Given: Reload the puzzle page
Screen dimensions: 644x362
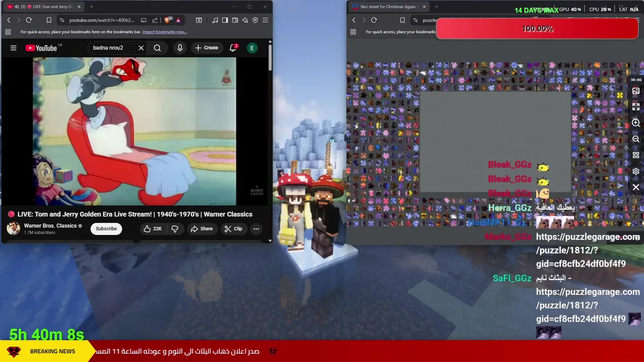Looking at the screenshot, I should point(374,20).
